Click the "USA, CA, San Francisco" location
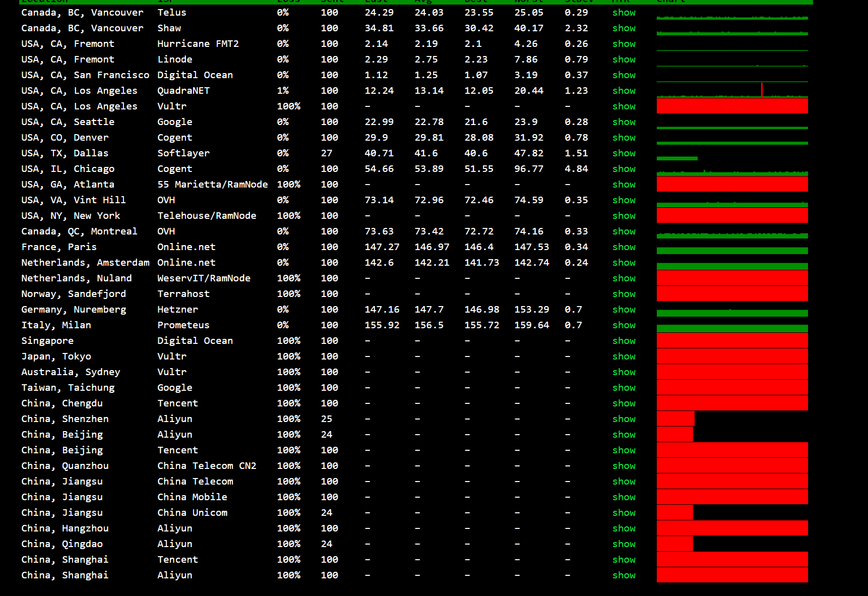 [85, 75]
